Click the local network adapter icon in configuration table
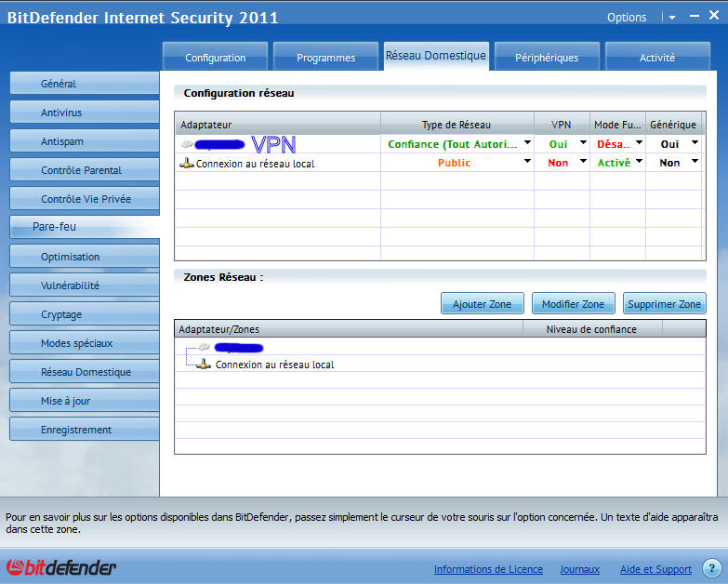Screen dimensions: 728x584 pyautogui.click(x=187, y=163)
